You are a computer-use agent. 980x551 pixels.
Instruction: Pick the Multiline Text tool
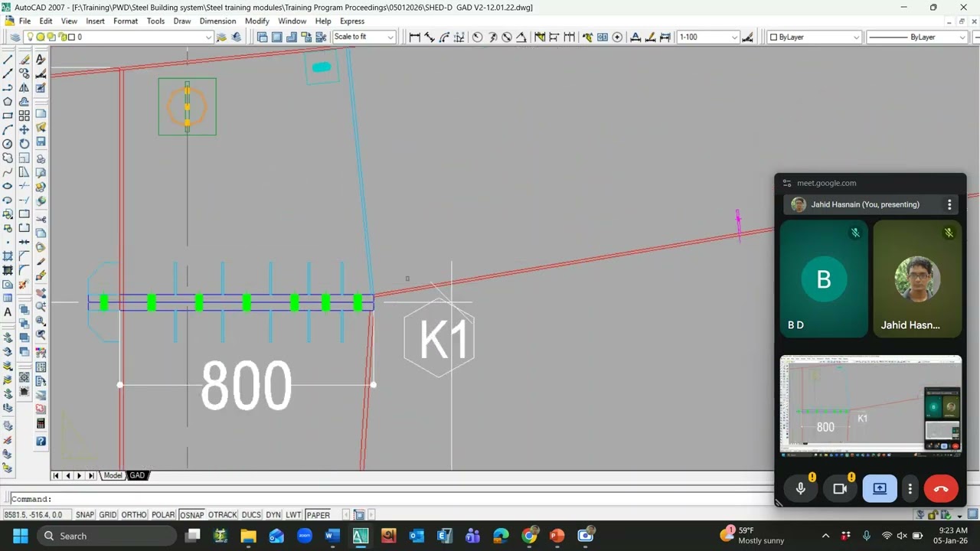8,312
